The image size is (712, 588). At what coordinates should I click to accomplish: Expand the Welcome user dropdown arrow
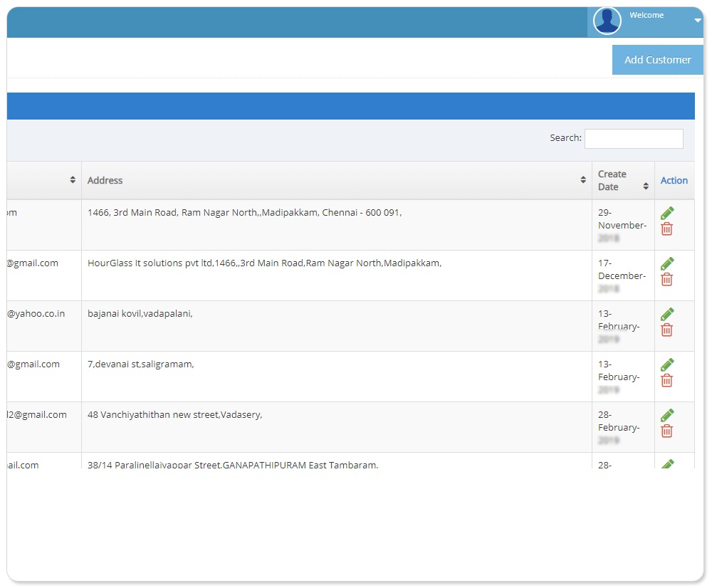tap(697, 21)
